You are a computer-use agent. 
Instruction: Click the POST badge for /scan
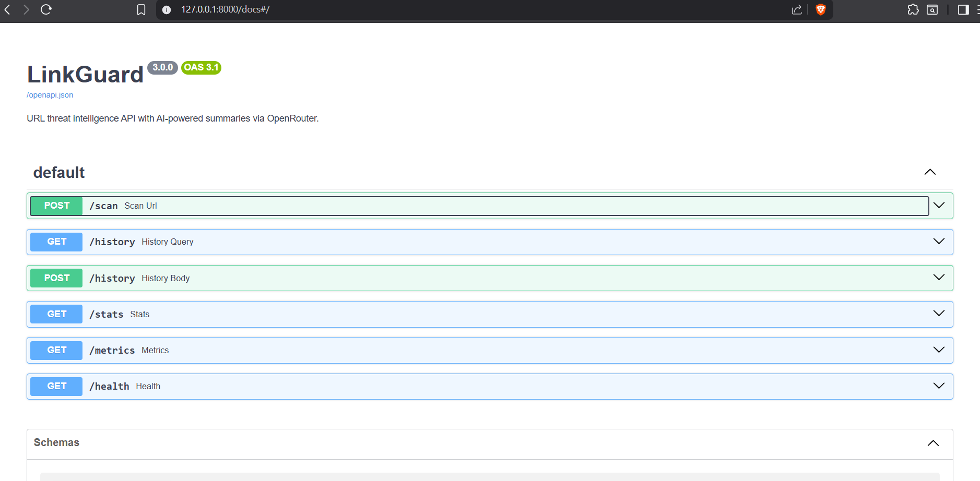click(56, 206)
